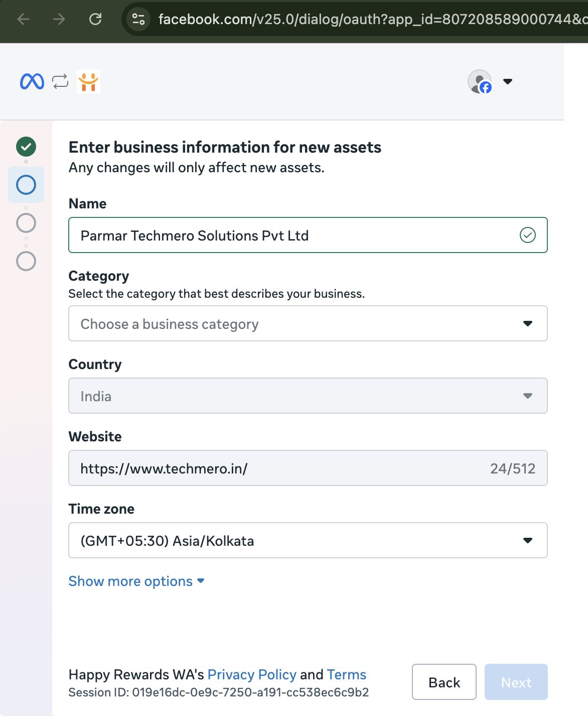Open site information icon in address bar
588x717 pixels.
coord(138,19)
